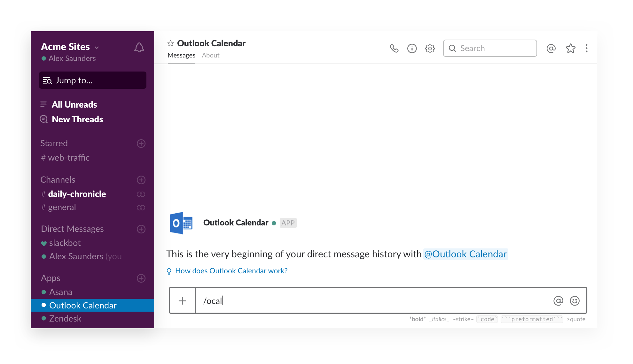Viewport: 633px width, 364px height.
Task: Select the Messages tab
Action: [x=181, y=55]
